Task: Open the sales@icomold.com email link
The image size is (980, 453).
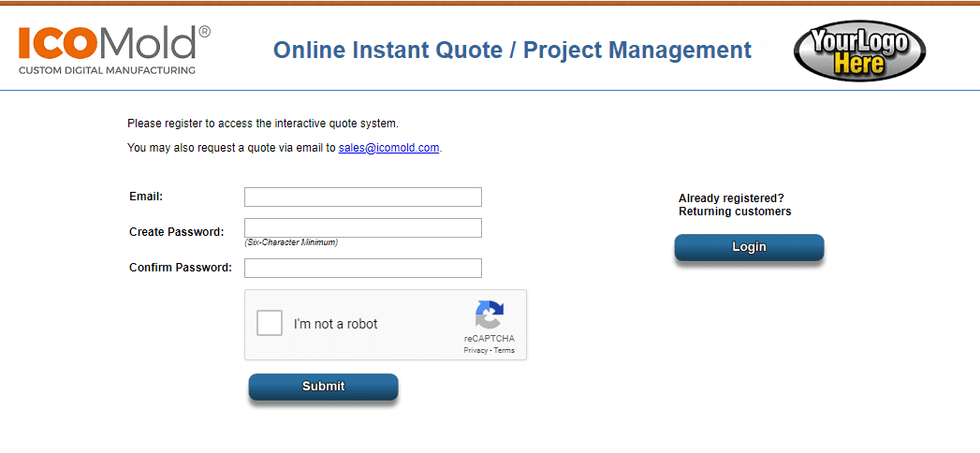Action: [x=388, y=149]
